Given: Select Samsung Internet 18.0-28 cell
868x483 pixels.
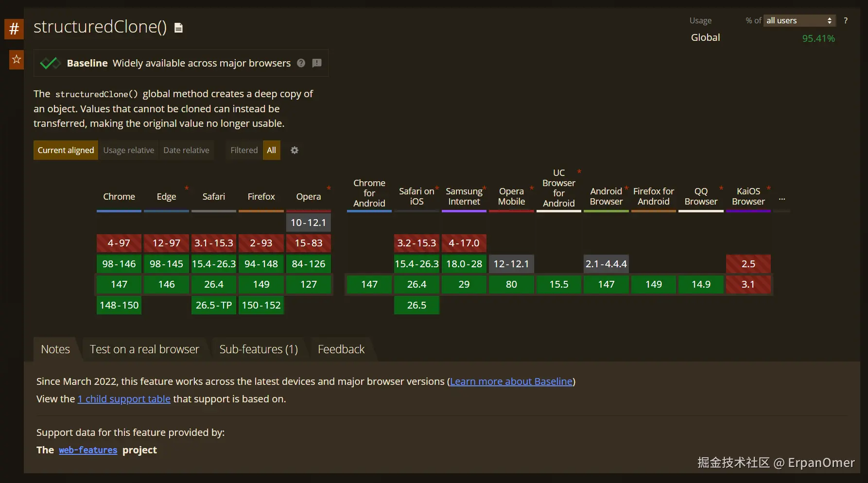Looking at the screenshot, I should coord(464,264).
